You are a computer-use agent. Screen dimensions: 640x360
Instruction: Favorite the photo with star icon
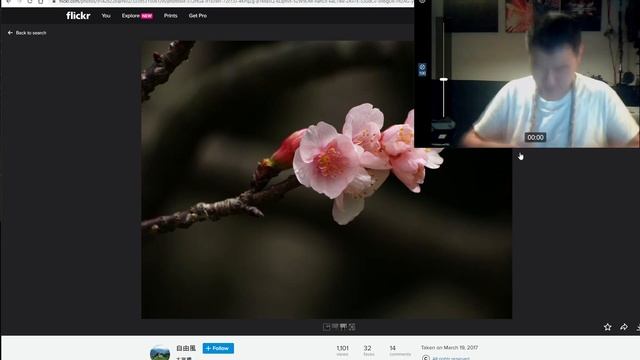pyautogui.click(x=608, y=327)
